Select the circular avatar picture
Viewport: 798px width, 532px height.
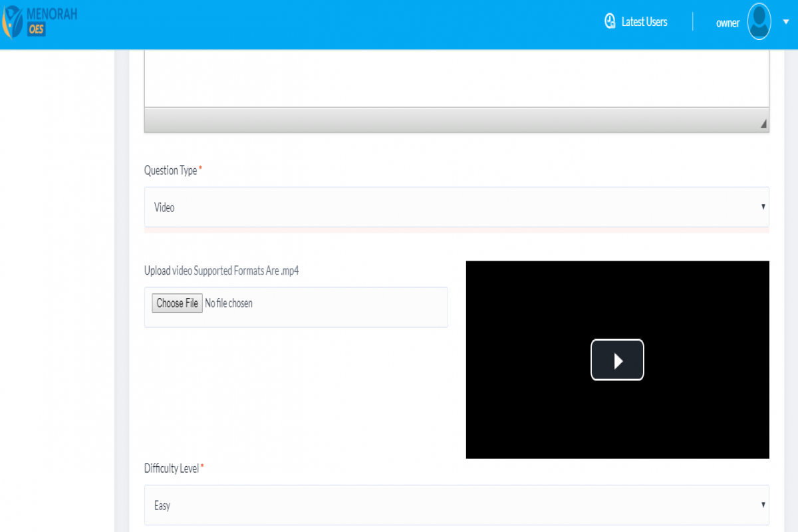point(758,21)
